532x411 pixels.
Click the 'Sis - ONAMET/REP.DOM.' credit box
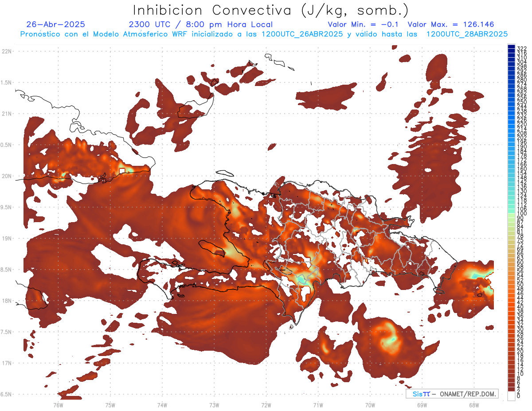[452, 394]
